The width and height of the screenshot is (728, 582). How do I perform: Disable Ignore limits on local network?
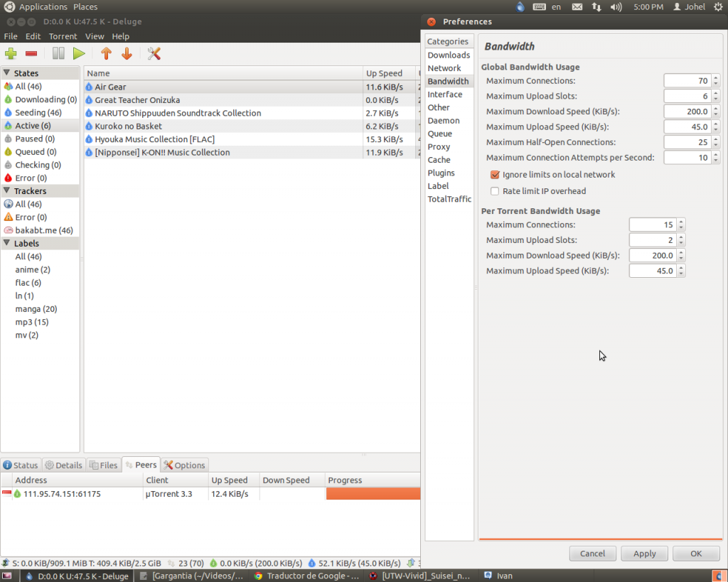click(496, 175)
